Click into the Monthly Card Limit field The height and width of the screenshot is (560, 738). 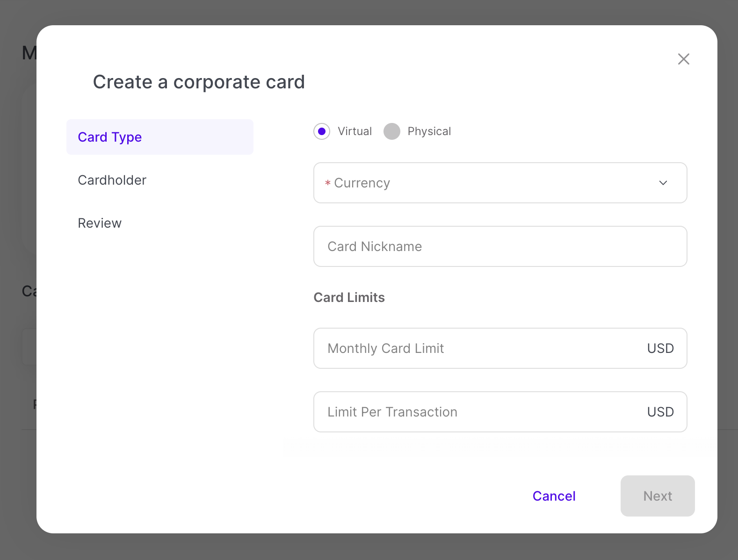[477, 348]
